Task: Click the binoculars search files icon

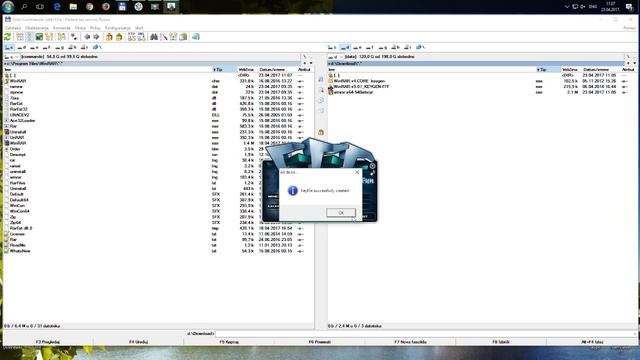Action: [x=154, y=37]
